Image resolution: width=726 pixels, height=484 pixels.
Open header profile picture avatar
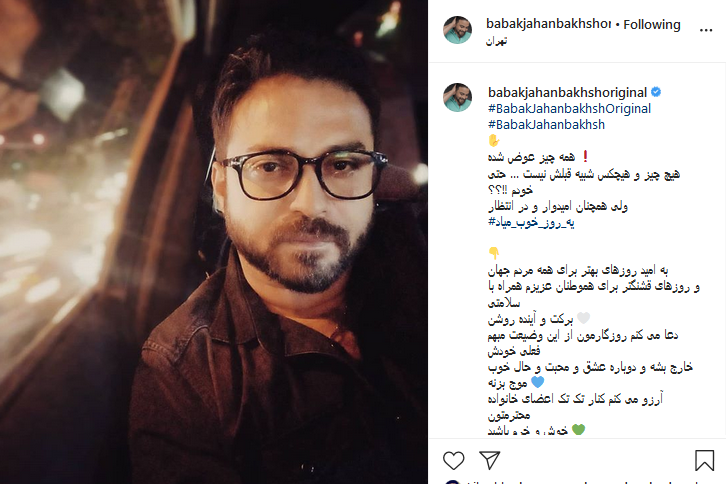457,30
